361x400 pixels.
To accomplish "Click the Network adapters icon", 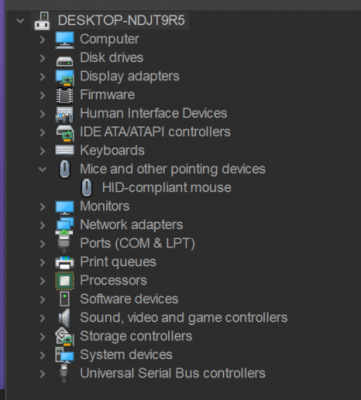I will [65, 225].
